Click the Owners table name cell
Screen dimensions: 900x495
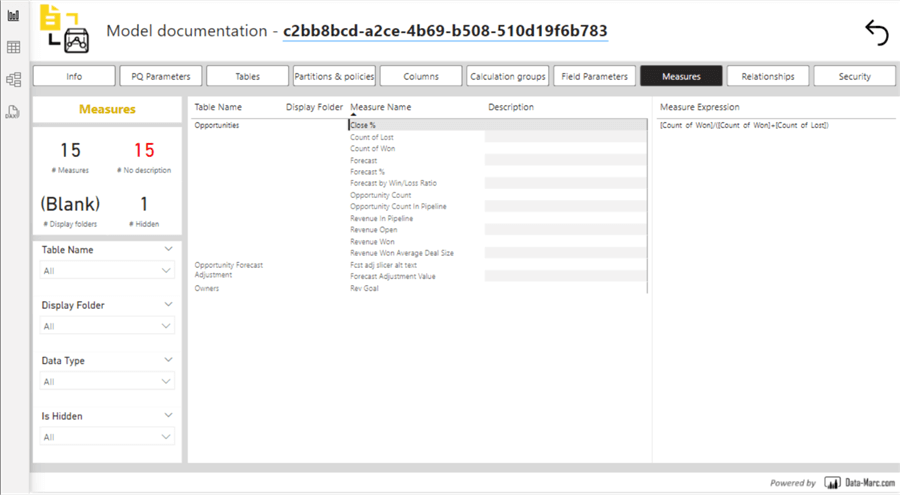(x=207, y=288)
